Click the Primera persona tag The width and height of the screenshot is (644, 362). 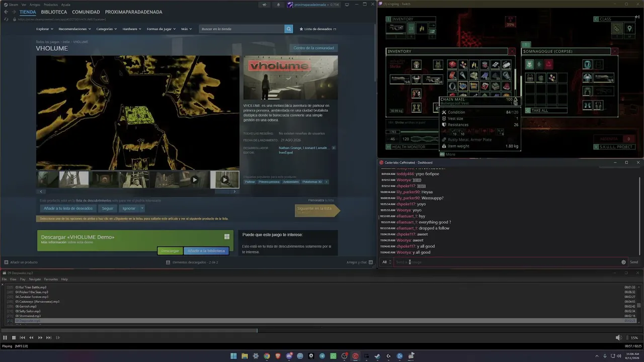click(x=269, y=182)
